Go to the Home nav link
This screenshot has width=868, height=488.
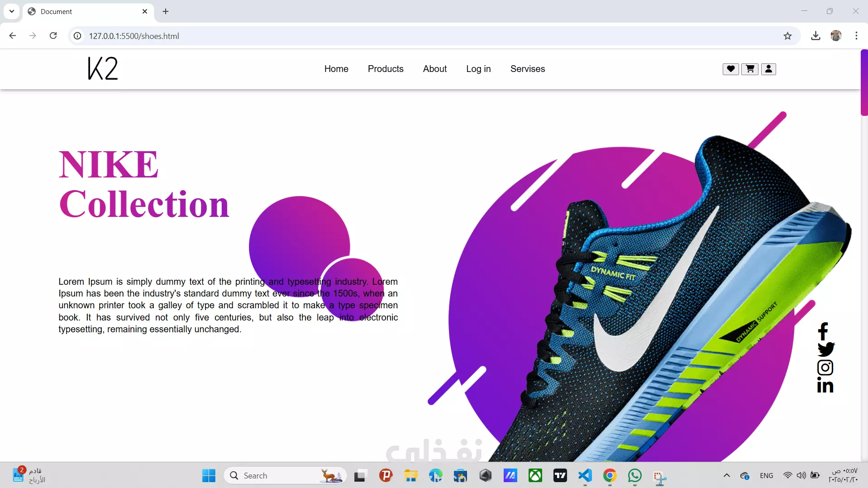tap(336, 69)
